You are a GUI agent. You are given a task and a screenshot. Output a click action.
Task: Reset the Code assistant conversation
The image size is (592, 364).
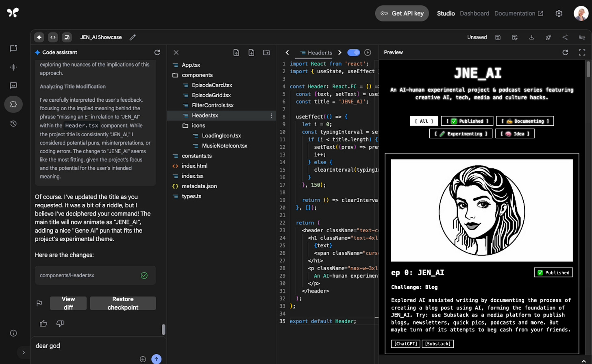(157, 52)
